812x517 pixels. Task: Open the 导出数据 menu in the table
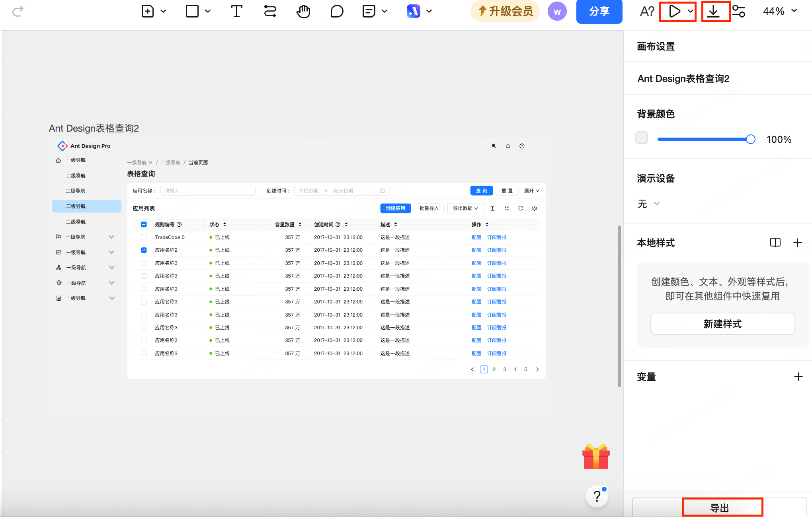(465, 208)
